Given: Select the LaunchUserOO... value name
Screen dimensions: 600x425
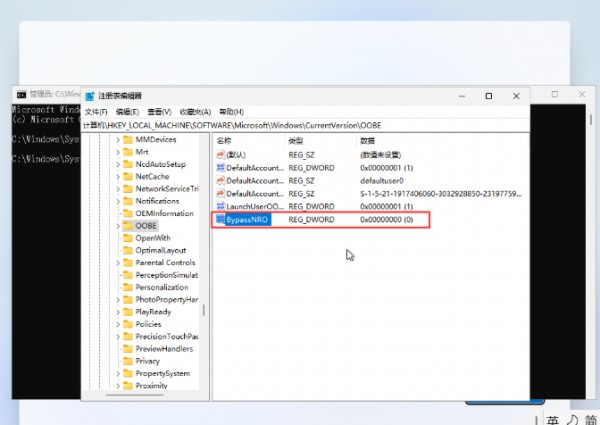Looking at the screenshot, I should 255,207.
